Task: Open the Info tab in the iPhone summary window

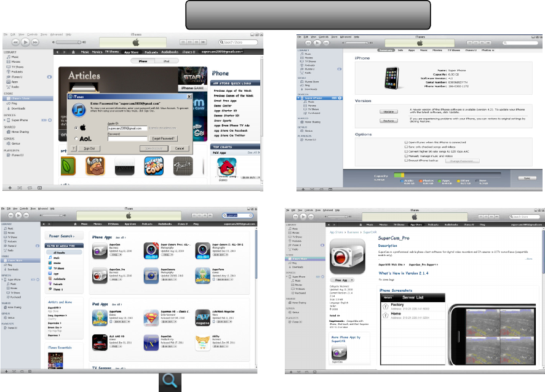Action: coord(400,50)
